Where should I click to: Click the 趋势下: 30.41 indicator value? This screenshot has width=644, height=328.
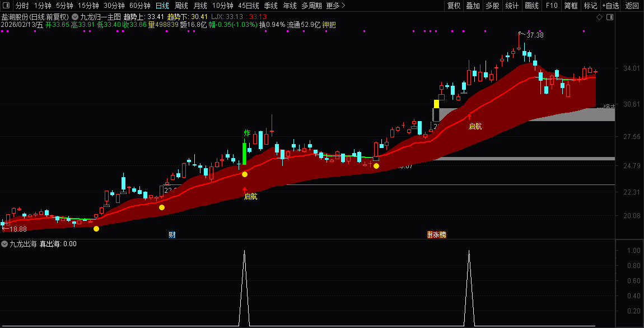click(187, 17)
